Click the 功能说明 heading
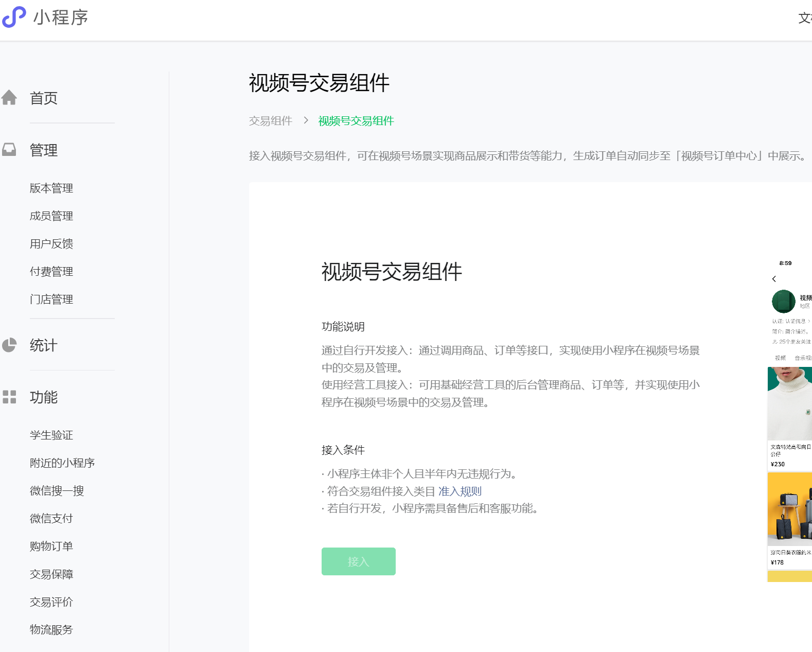 pos(343,327)
